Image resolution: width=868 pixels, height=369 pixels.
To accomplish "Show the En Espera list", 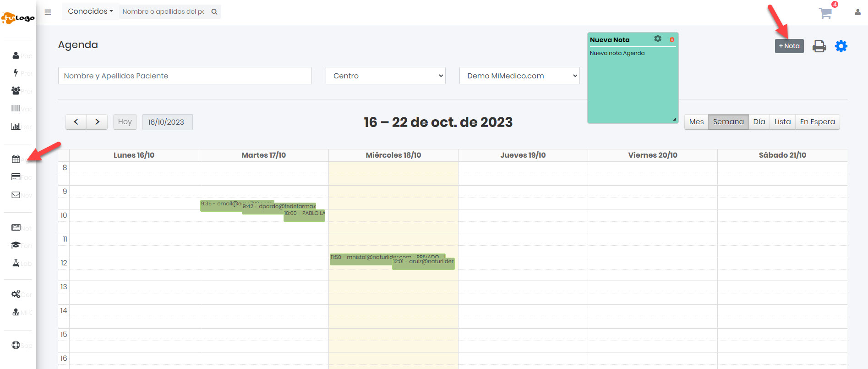I will click(x=817, y=122).
